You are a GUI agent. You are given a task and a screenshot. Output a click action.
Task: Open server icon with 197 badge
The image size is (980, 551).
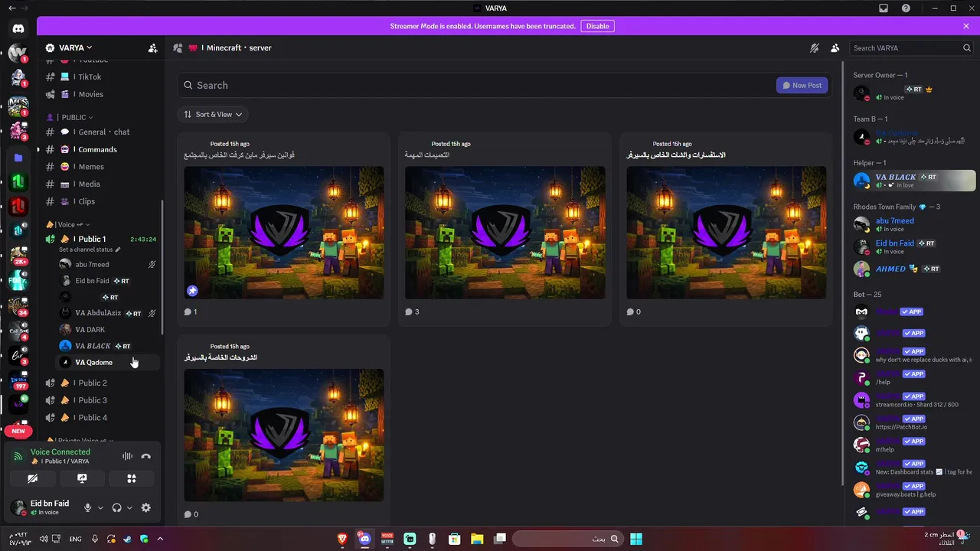click(x=18, y=380)
